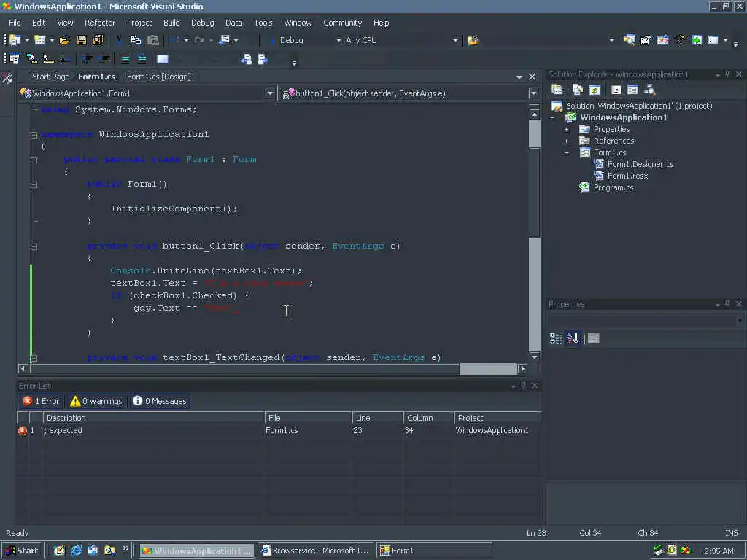Click the editor scroll down arrow
The image size is (747, 560).
tap(535, 357)
